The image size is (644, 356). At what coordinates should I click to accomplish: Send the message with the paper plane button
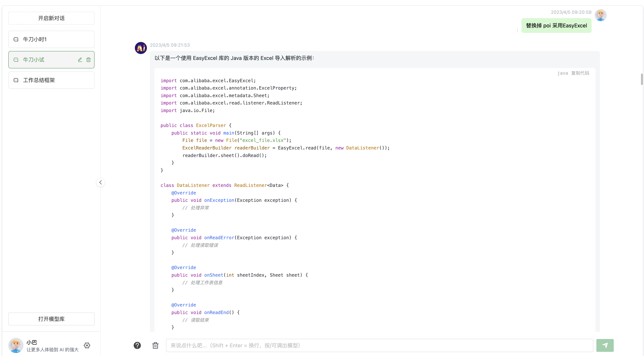605,345
